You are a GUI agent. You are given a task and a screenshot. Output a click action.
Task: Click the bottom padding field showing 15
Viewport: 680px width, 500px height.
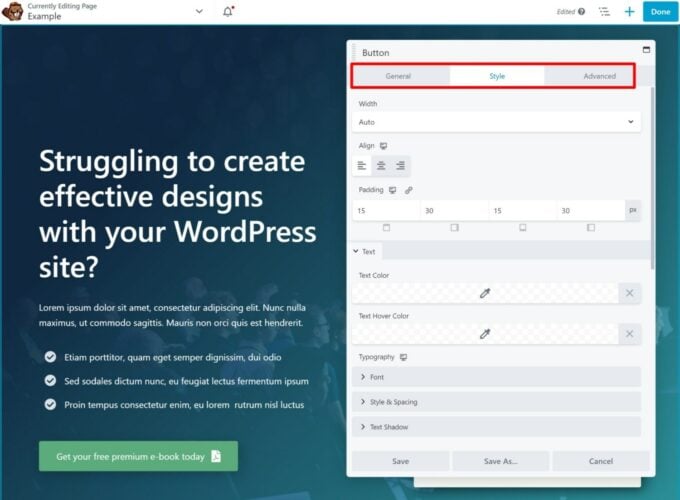[x=523, y=211]
